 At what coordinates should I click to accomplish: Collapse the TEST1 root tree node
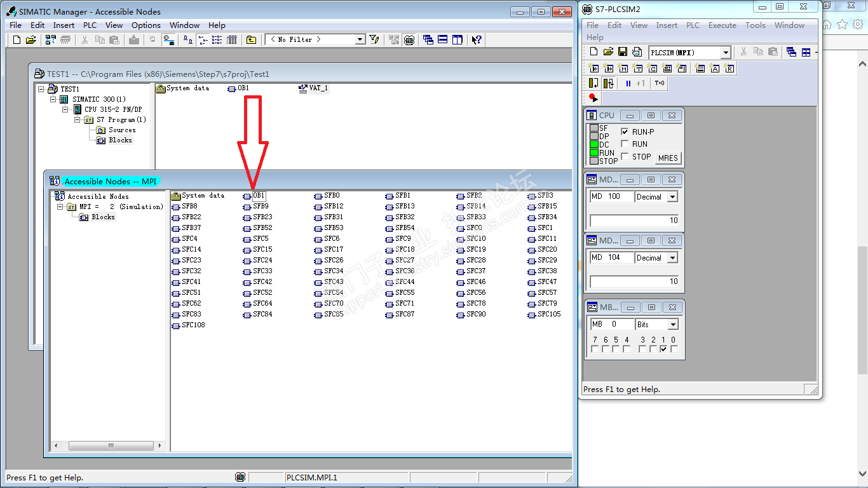pyautogui.click(x=41, y=89)
